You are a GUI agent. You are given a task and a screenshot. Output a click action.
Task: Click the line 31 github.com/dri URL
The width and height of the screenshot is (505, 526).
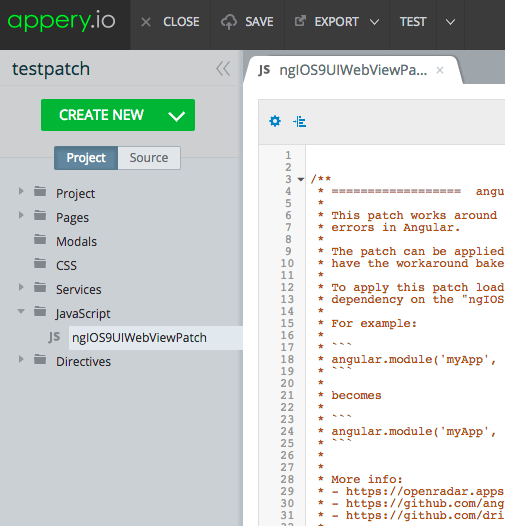tap(425, 516)
